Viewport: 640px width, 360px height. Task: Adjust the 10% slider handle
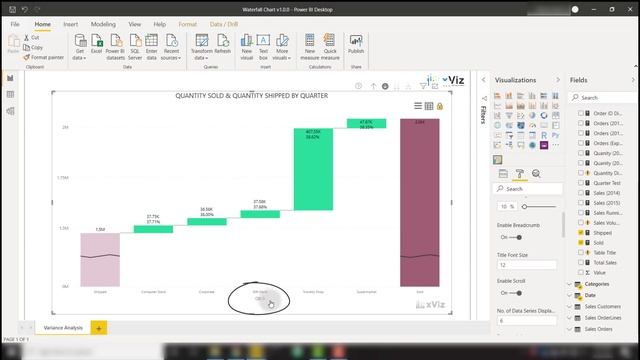pos(524,207)
